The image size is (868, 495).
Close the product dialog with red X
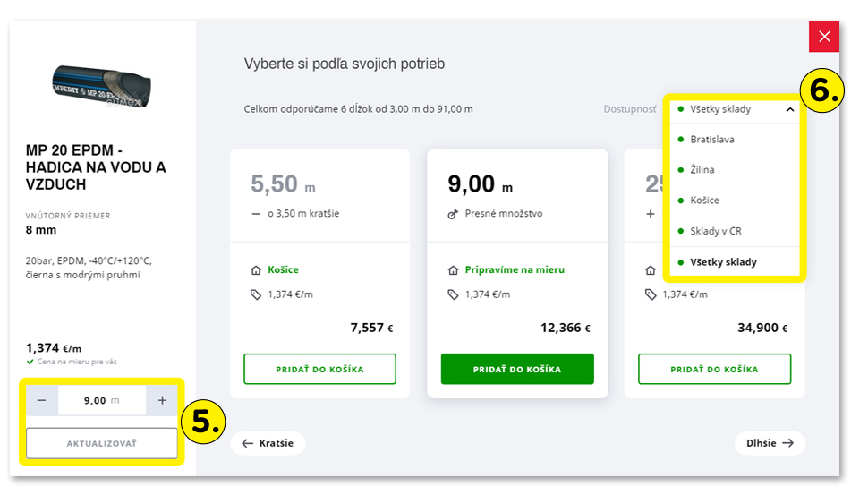coord(824,37)
